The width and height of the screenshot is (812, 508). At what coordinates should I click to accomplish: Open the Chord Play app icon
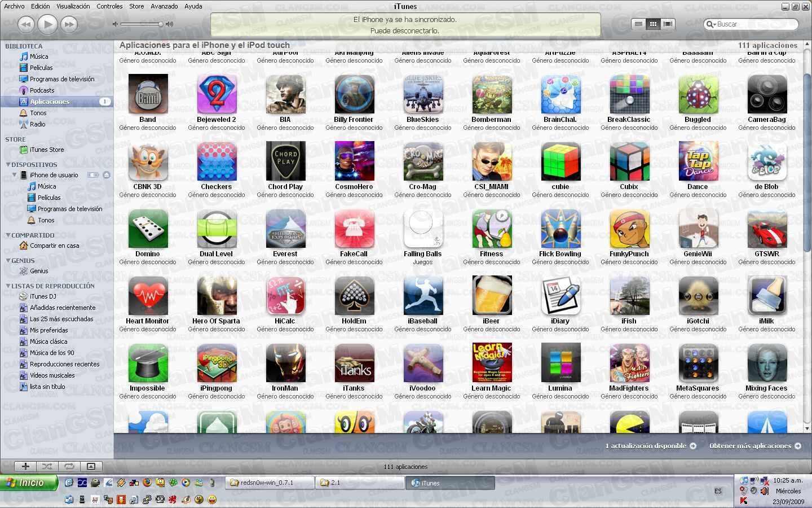point(285,161)
